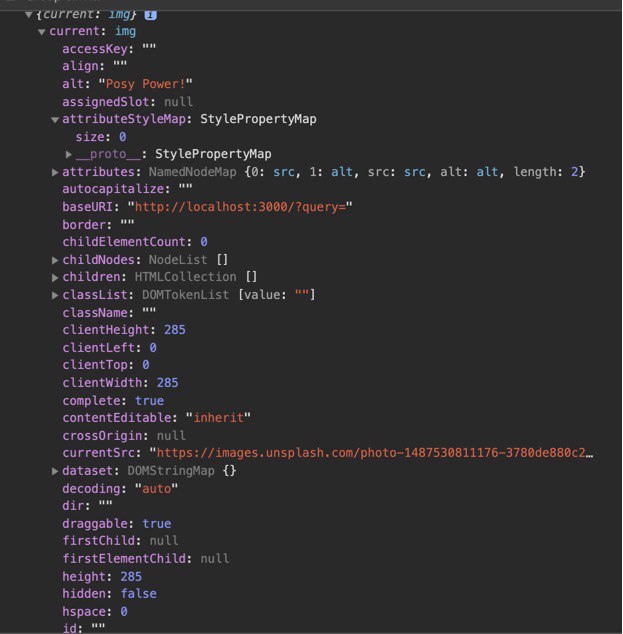Image resolution: width=623 pixels, height=634 pixels.
Task: Click the blue info icon beside {current: img}
Action: click(150, 15)
